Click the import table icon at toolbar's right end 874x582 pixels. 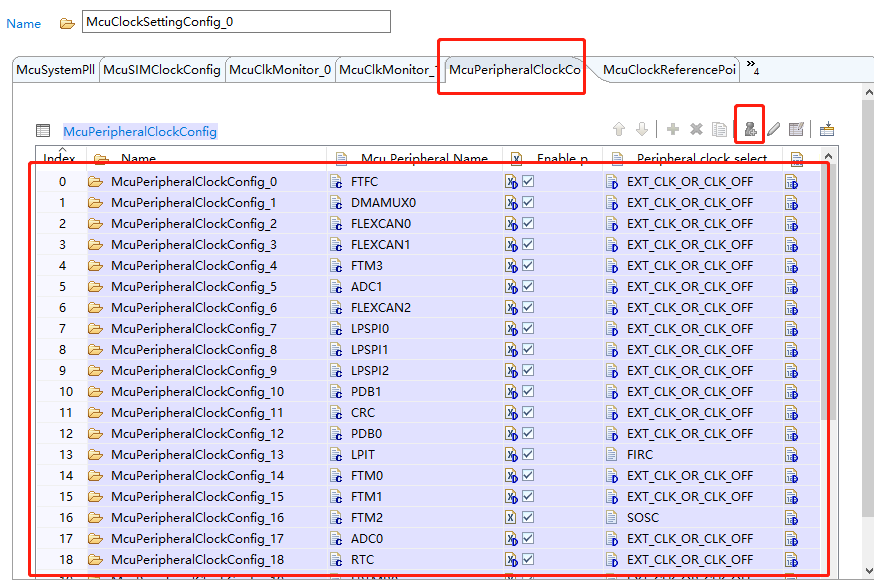click(x=826, y=128)
